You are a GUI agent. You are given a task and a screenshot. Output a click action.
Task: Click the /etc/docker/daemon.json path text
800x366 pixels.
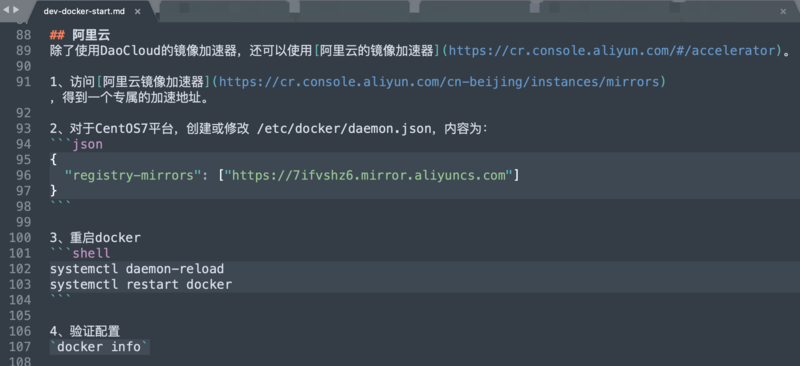[344, 129]
